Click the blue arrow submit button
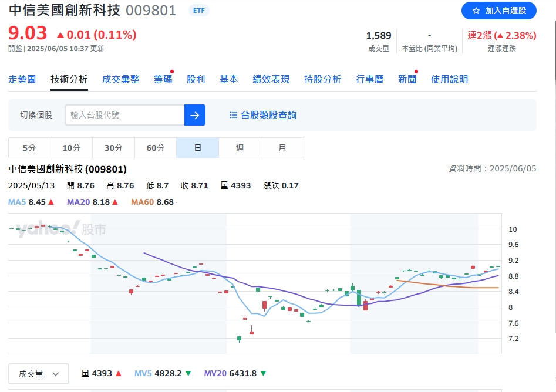The height and width of the screenshot is (392, 556). pos(195,115)
